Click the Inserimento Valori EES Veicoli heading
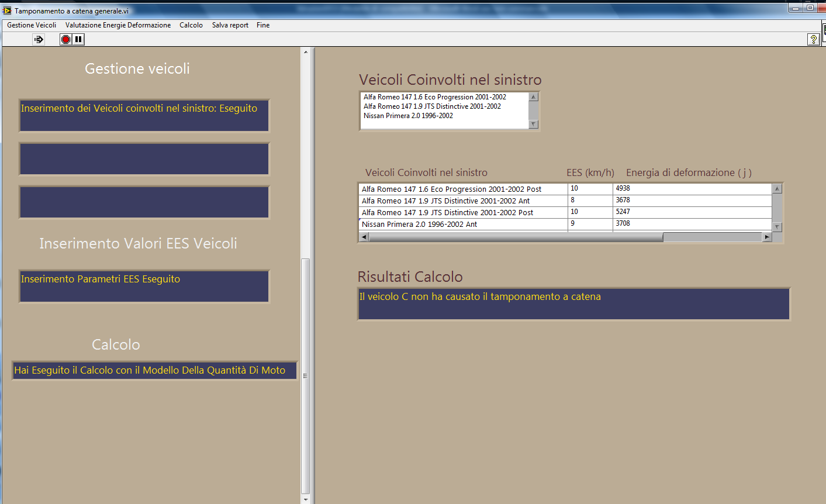This screenshot has height=504, width=826. pyautogui.click(x=138, y=243)
